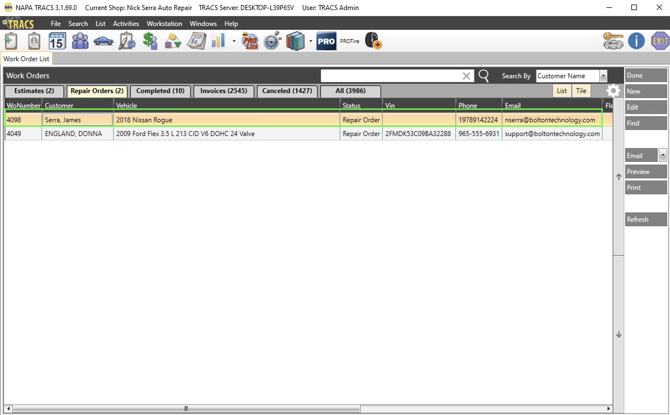Viewport: 670px width, 415px height.
Task: Click the Refresh button
Action: [645, 219]
